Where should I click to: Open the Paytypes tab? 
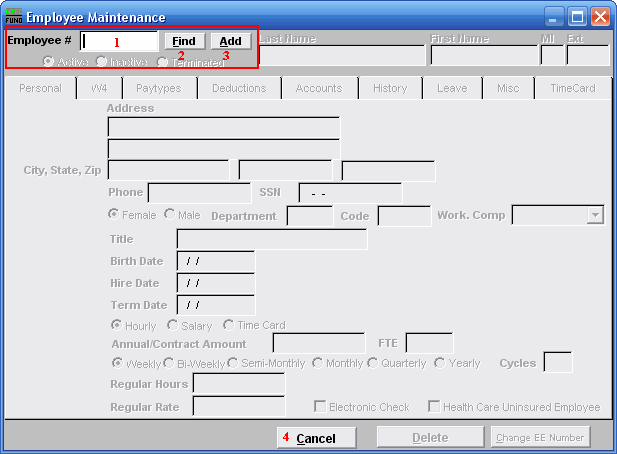point(159,88)
